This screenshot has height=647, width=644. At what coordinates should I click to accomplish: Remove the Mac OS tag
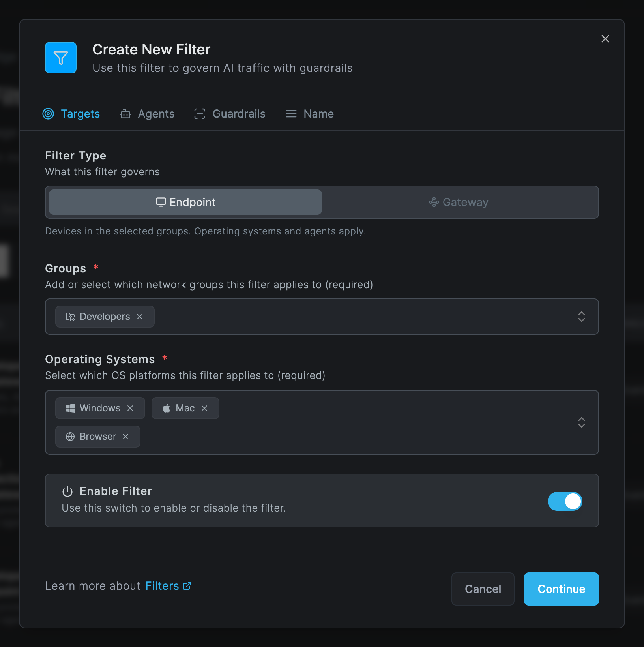204,408
